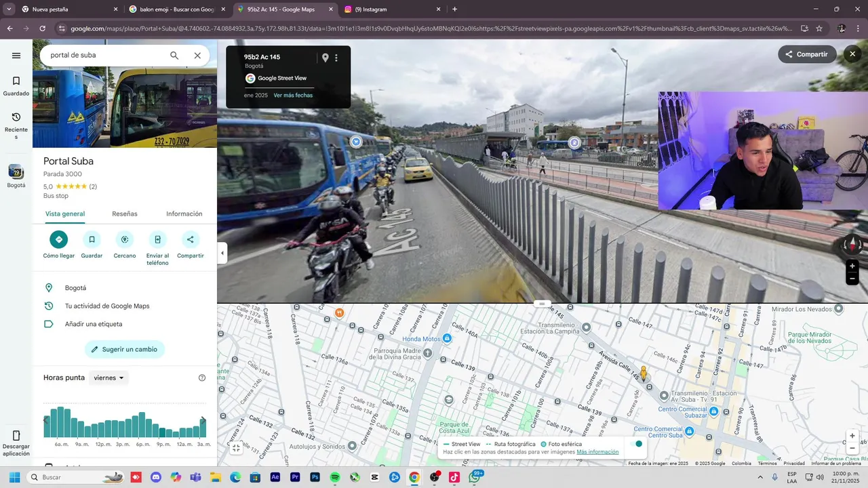Image resolution: width=868 pixels, height=488 pixels.
Task: Collapse the side panel with the arrow
Action: [222, 253]
